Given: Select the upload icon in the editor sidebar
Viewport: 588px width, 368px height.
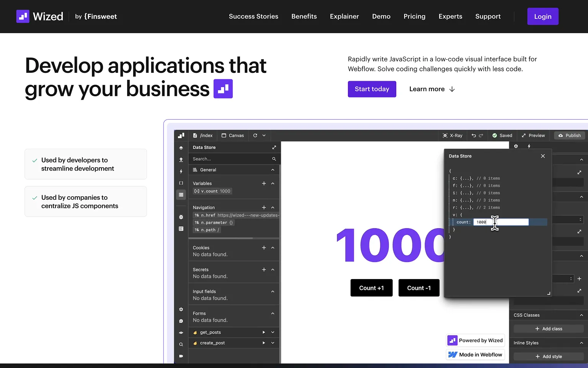Looking at the screenshot, I should click(x=181, y=159).
